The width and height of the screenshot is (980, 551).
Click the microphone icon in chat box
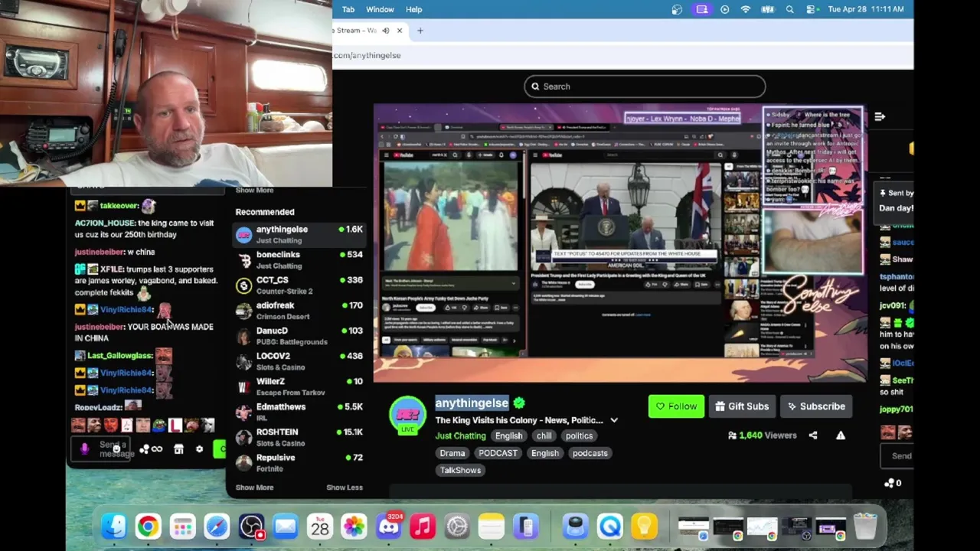point(85,449)
